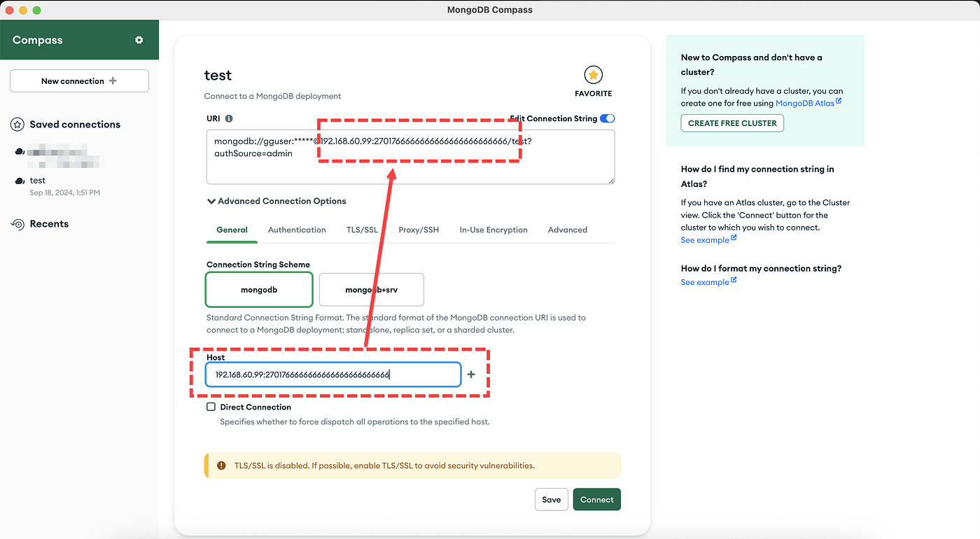The height and width of the screenshot is (539, 980).
Task: Open See example link for formatting connection string
Action: point(708,281)
